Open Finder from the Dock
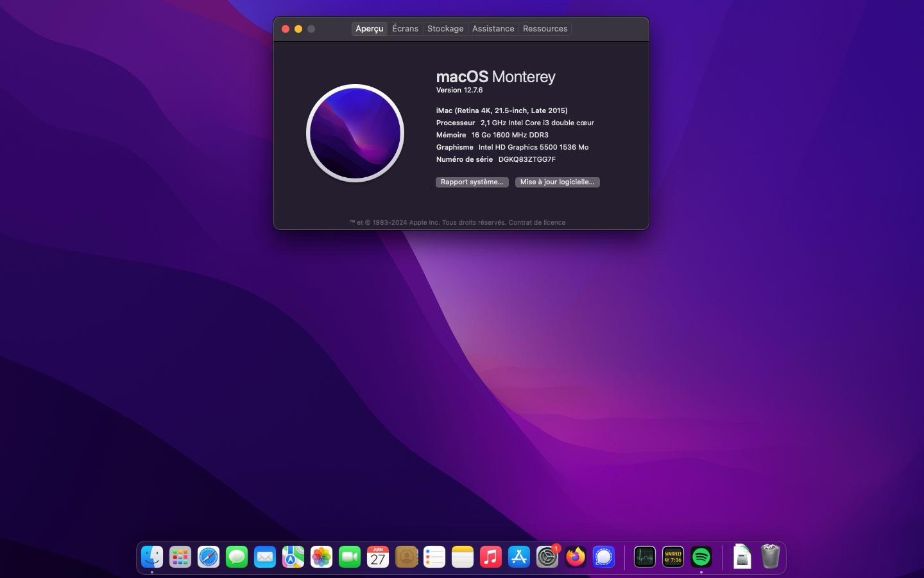 point(152,557)
